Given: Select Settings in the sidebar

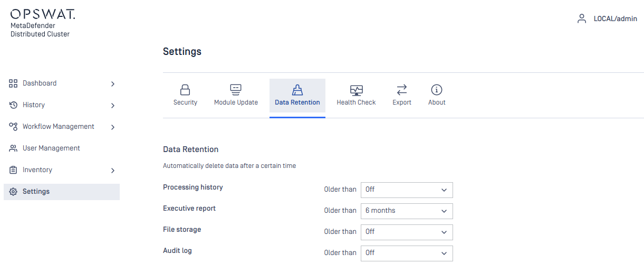Looking at the screenshot, I should pos(36,192).
